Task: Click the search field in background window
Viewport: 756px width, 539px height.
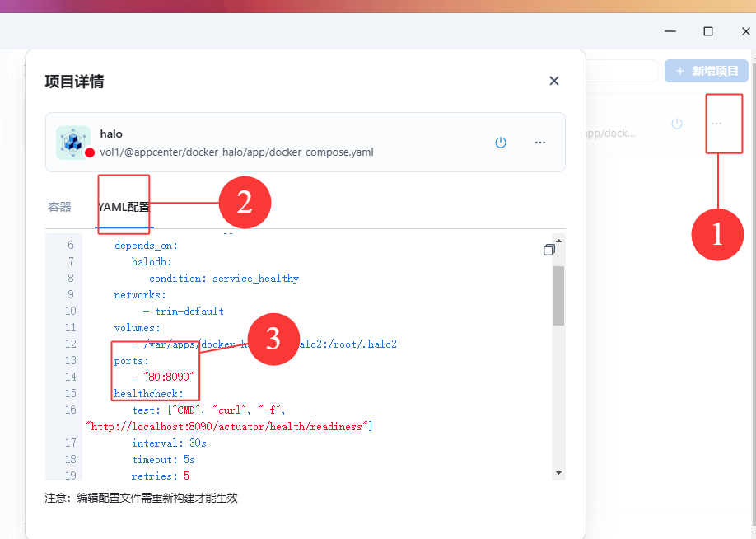Action: coord(622,71)
